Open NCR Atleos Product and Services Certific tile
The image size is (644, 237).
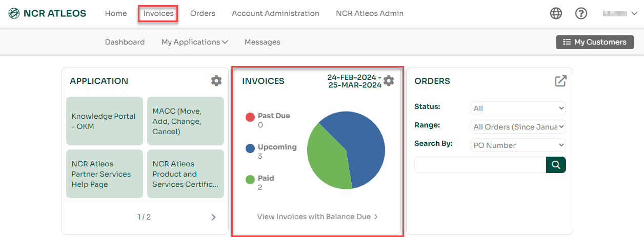tap(186, 174)
